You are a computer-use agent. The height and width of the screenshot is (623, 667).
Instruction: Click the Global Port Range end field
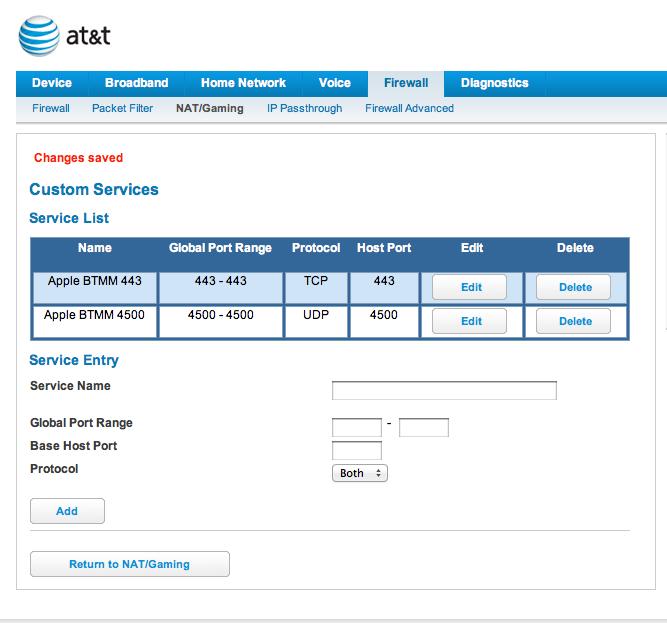424,427
